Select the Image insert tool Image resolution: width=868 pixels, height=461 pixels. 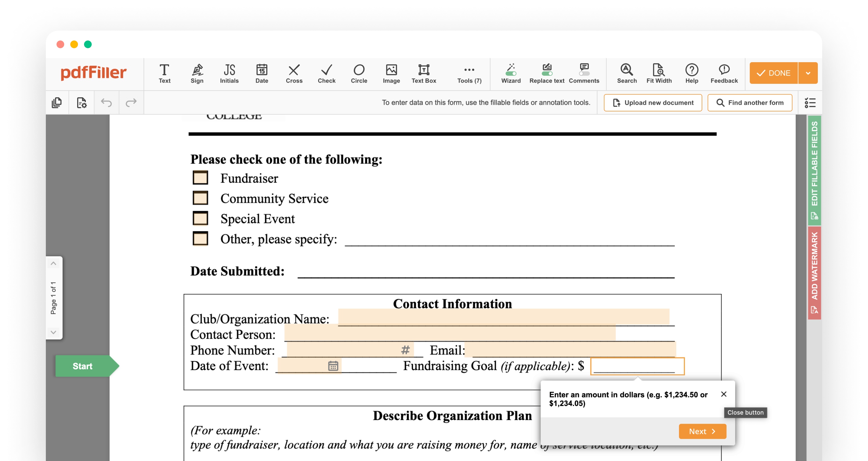[x=391, y=73]
